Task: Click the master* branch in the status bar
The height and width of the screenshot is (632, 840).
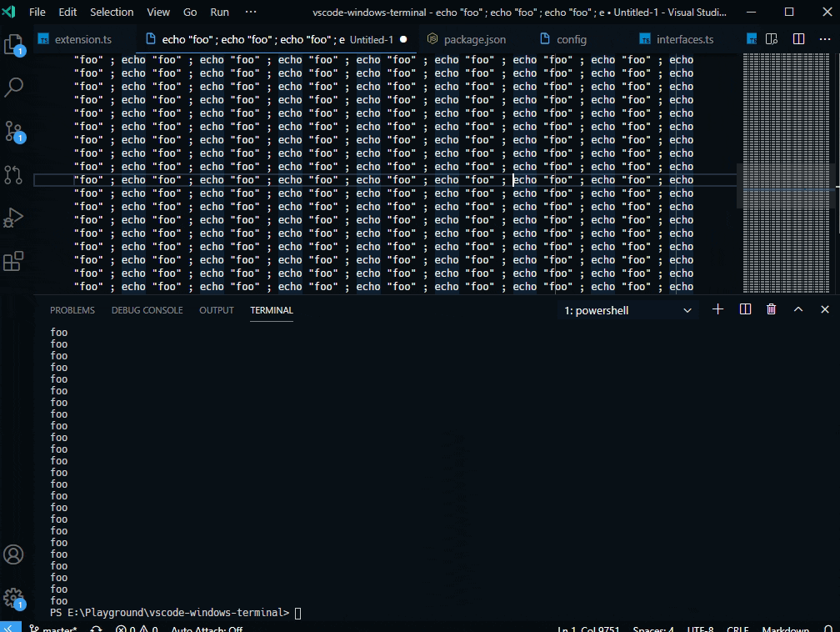Action: tap(53, 628)
